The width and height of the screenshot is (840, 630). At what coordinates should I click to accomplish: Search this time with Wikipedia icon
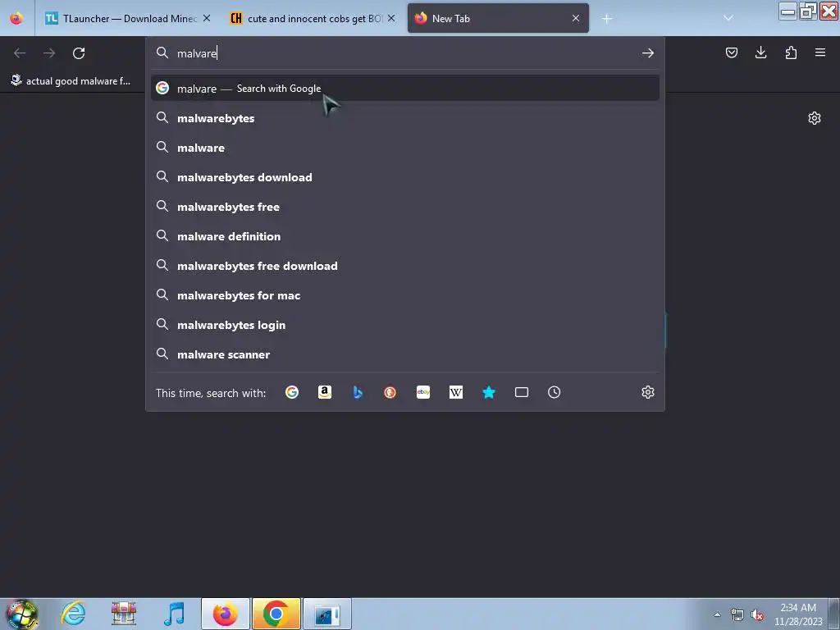(x=456, y=393)
